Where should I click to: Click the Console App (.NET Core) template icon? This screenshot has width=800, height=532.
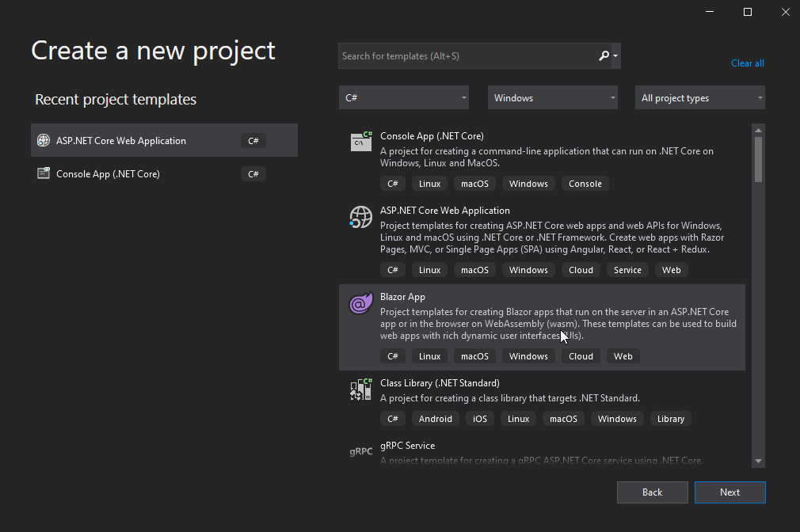point(361,141)
